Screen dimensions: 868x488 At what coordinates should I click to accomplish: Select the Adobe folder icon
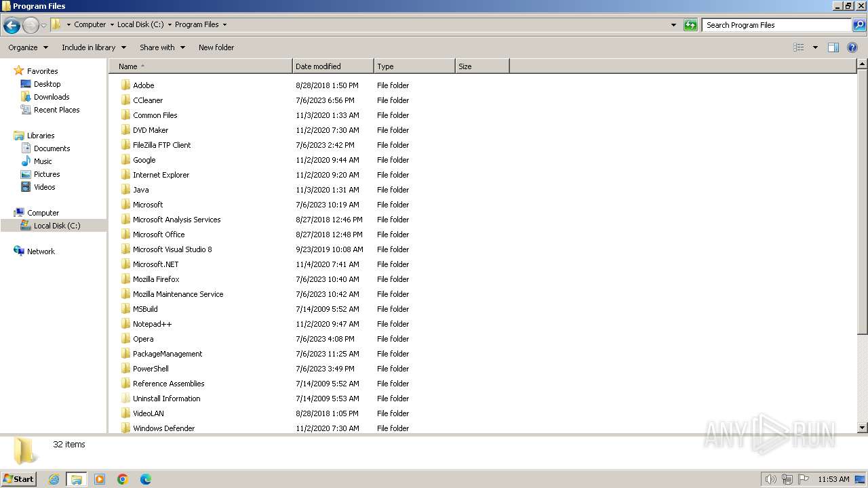(x=125, y=85)
